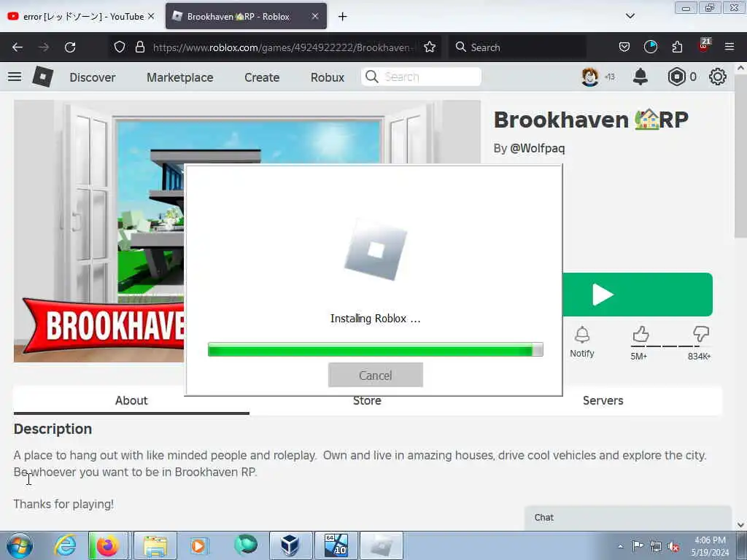
Task: Click the blue circular toolbar extension icon
Action: pyautogui.click(x=650, y=47)
